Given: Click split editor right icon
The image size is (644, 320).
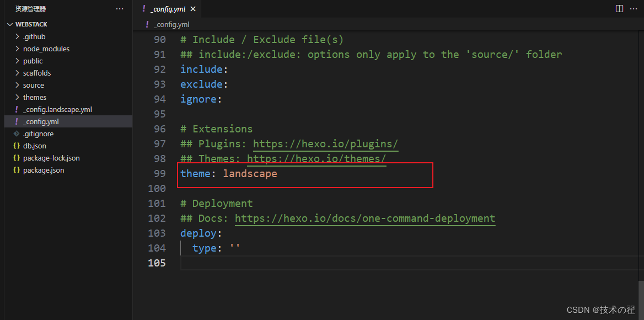Looking at the screenshot, I should point(619,9).
